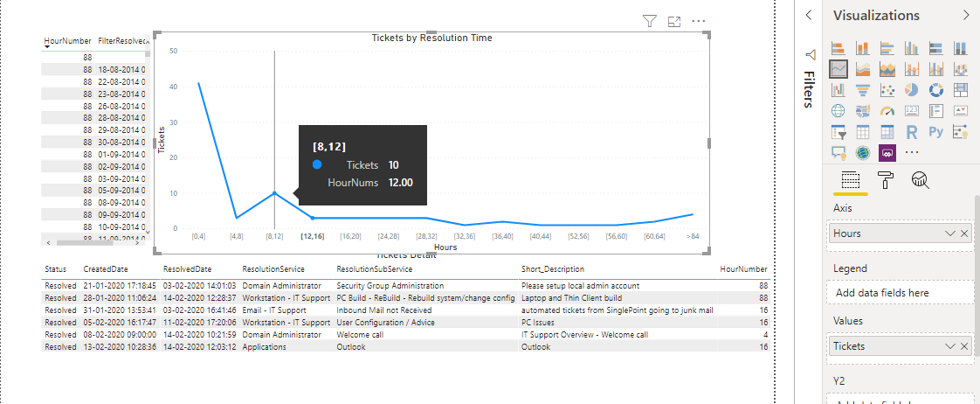Click the Q&A visual icon
980x404 pixels.
(x=839, y=152)
